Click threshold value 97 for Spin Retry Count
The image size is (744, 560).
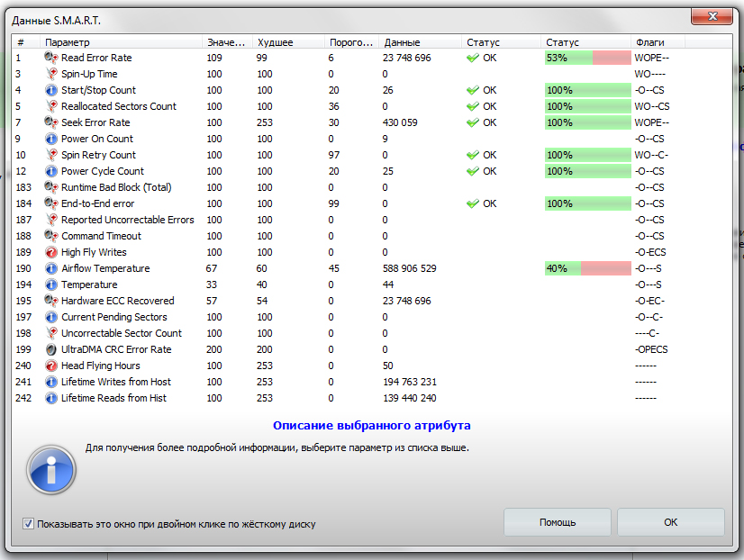(333, 155)
